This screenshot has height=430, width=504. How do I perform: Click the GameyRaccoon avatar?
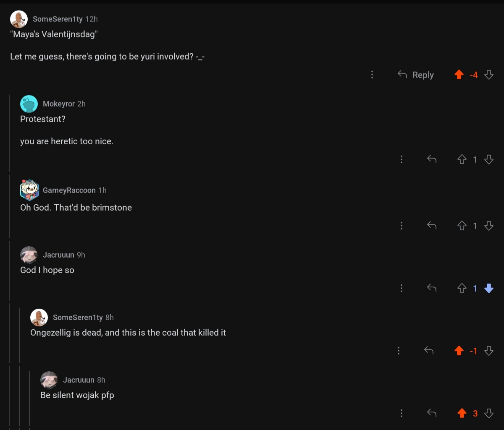[29, 190]
